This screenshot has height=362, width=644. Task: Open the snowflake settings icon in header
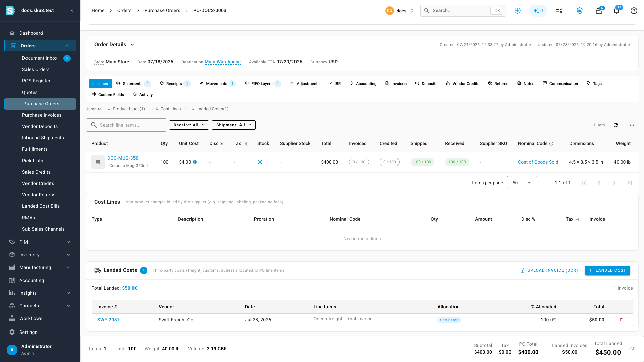coord(518,11)
